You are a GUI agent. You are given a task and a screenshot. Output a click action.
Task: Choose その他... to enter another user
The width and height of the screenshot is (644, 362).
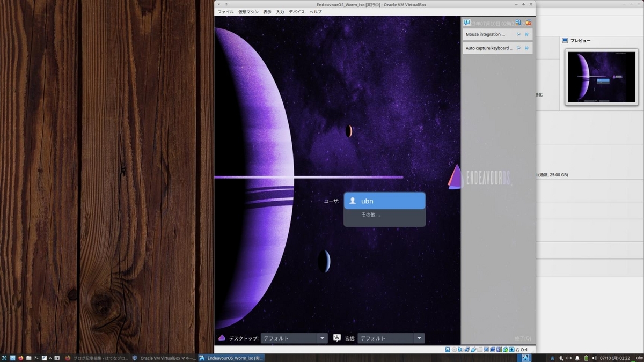(x=371, y=215)
